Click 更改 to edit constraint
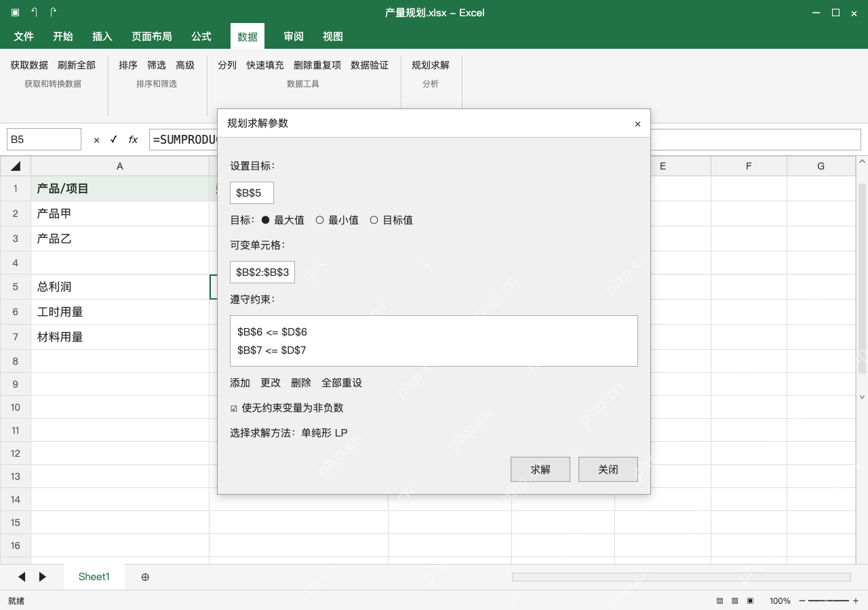Screen dimensions: 868x610 click(271, 383)
